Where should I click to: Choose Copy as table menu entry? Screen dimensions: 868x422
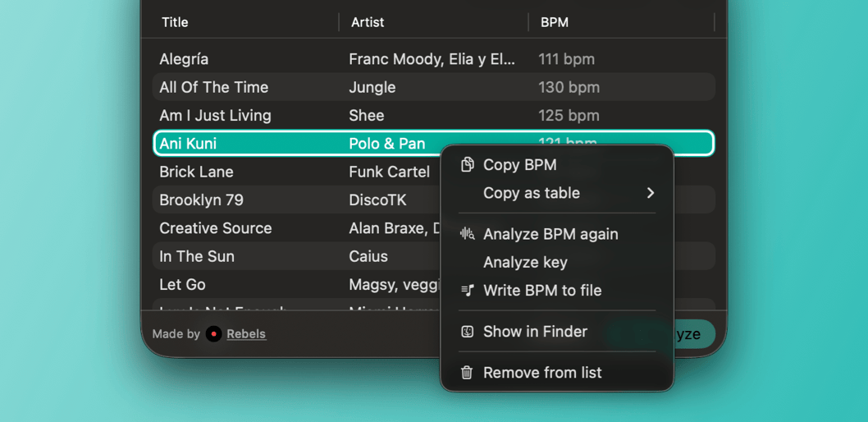tap(531, 193)
